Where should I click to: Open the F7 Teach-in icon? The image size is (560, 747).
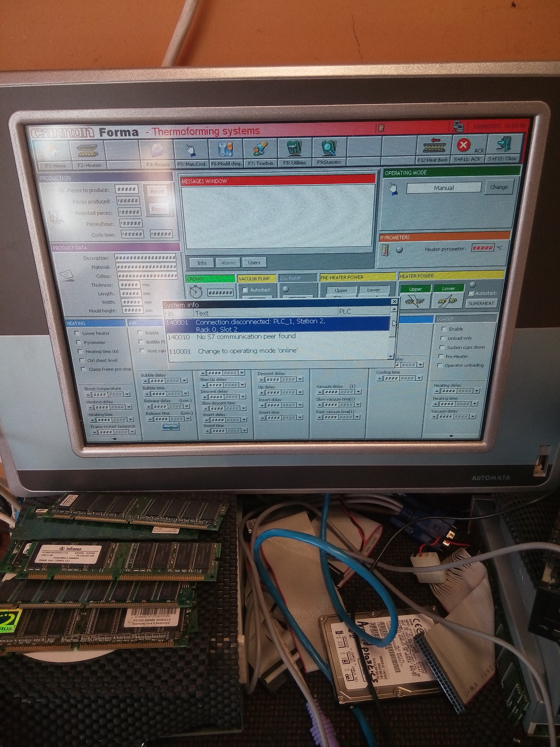pyautogui.click(x=260, y=148)
